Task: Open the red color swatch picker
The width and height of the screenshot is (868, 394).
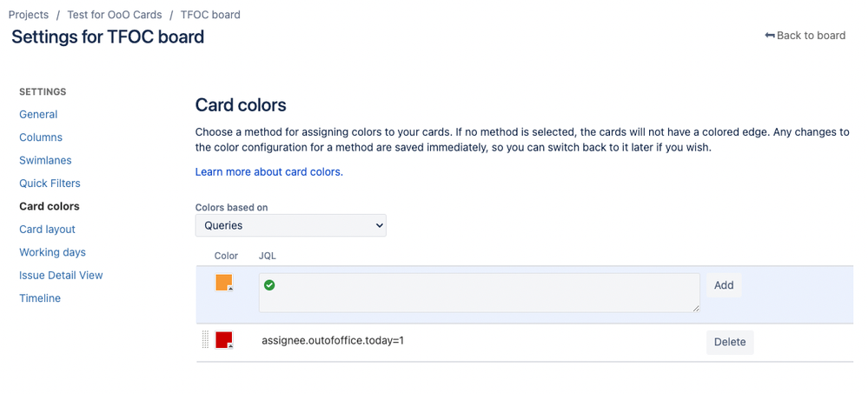Action: point(224,340)
